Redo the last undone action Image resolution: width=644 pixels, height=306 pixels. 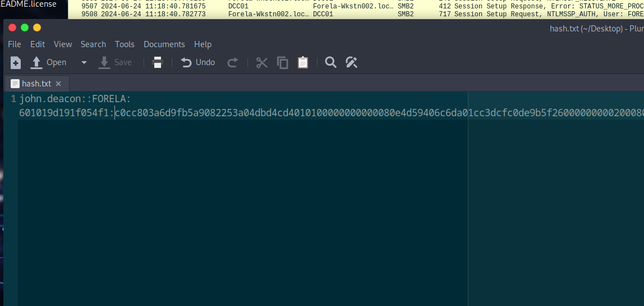[x=233, y=62]
